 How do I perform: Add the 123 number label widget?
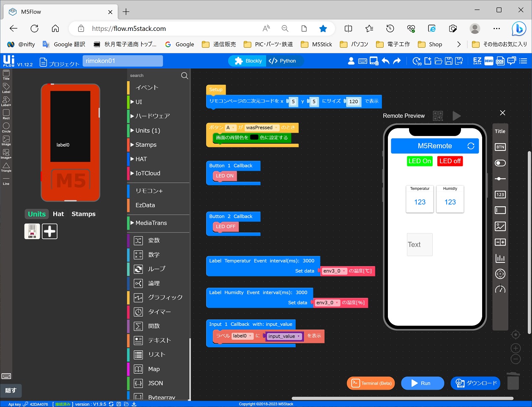click(500, 194)
